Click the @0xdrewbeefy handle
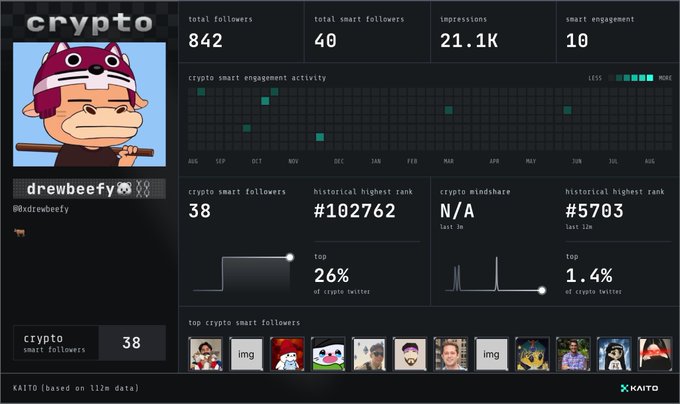680x404 pixels. click(x=41, y=209)
